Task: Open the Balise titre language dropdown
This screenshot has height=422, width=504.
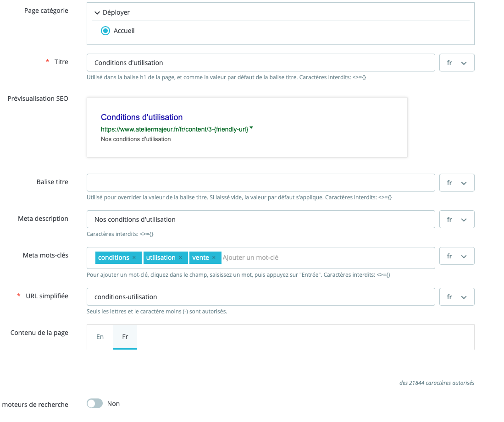Action: pyautogui.click(x=457, y=183)
